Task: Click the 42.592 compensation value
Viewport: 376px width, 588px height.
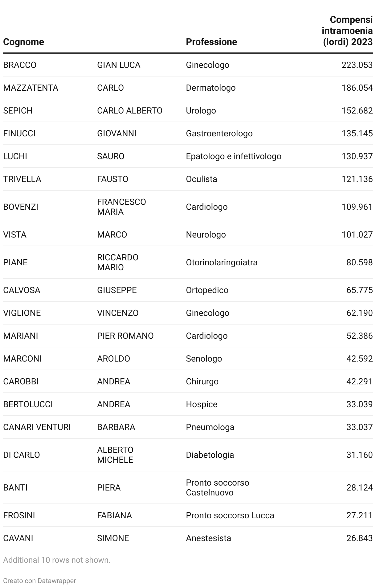Action: coord(359,359)
